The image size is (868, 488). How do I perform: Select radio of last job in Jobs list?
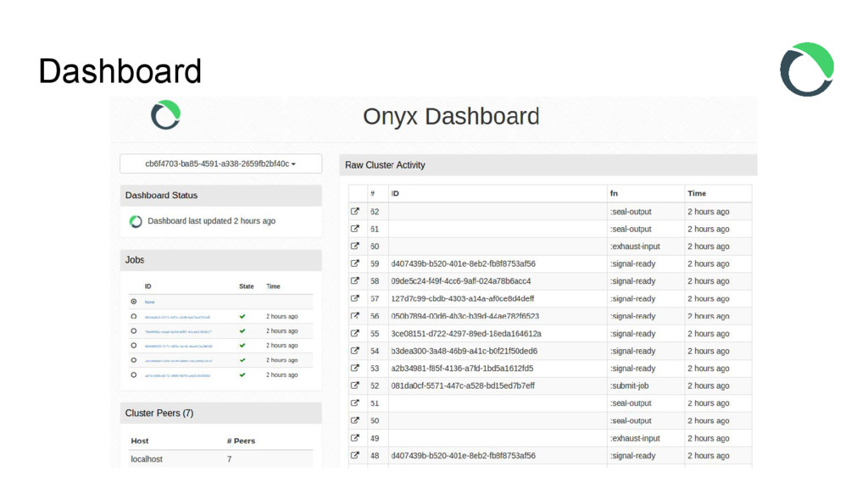click(x=133, y=374)
